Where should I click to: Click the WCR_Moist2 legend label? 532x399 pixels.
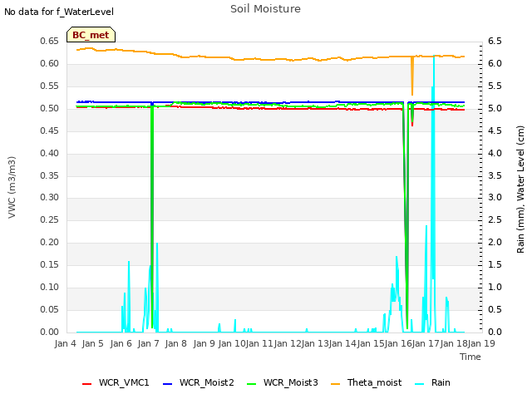pos(207,382)
